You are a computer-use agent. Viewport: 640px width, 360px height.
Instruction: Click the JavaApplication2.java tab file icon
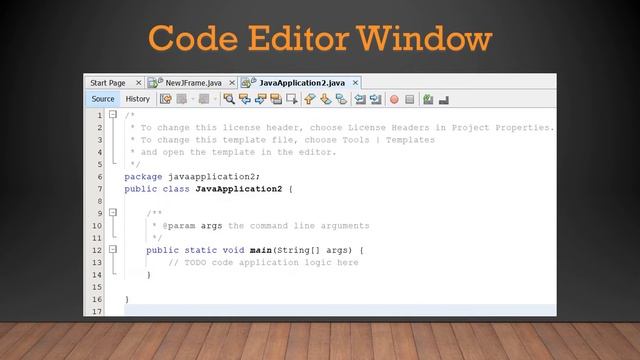[x=248, y=82]
